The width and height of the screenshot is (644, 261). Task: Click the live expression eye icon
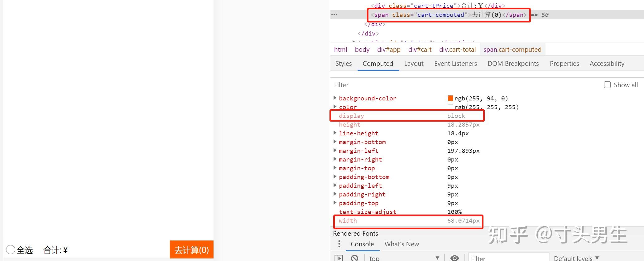coord(455,258)
